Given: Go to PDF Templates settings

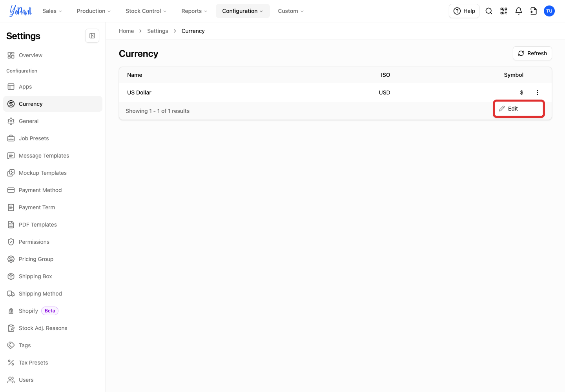Looking at the screenshot, I should coord(53,225).
